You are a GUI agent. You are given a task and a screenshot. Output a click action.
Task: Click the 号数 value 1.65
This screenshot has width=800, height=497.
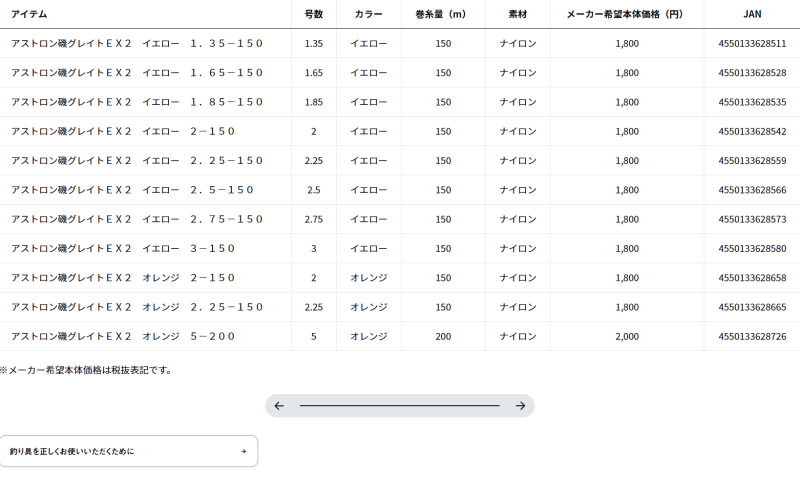[x=313, y=72]
